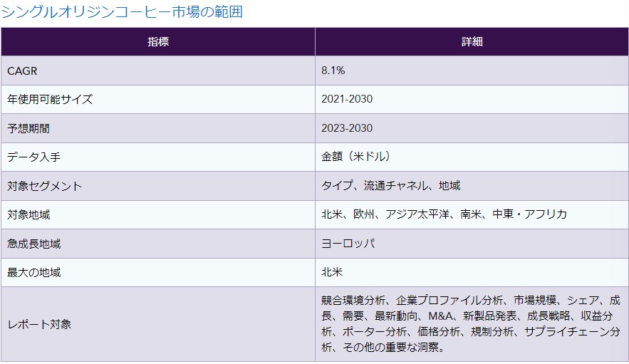Click the 指標 column header

click(x=158, y=42)
